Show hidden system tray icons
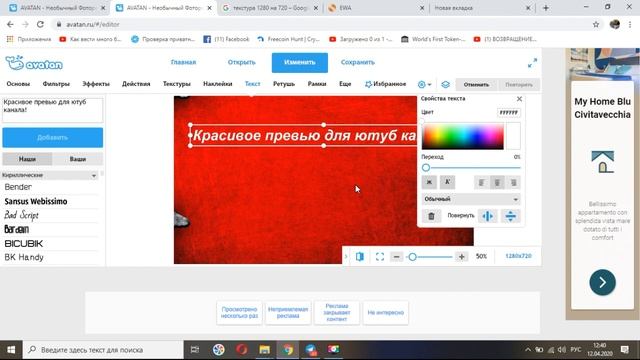 pos(528,350)
